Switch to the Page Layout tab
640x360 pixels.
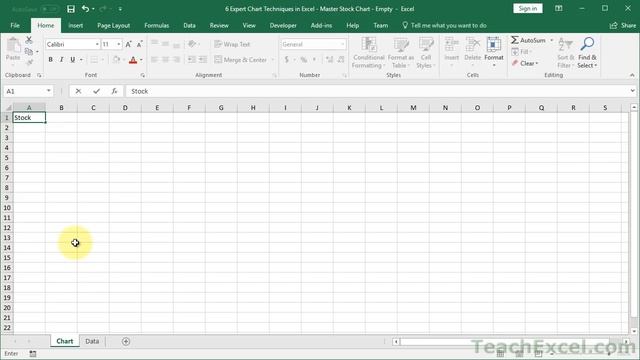coord(113,25)
